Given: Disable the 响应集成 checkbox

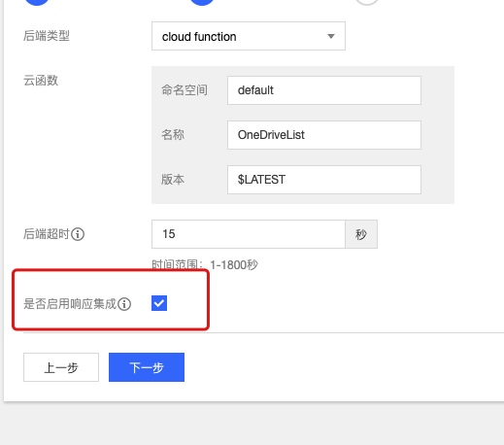Looking at the screenshot, I should coord(159,303).
